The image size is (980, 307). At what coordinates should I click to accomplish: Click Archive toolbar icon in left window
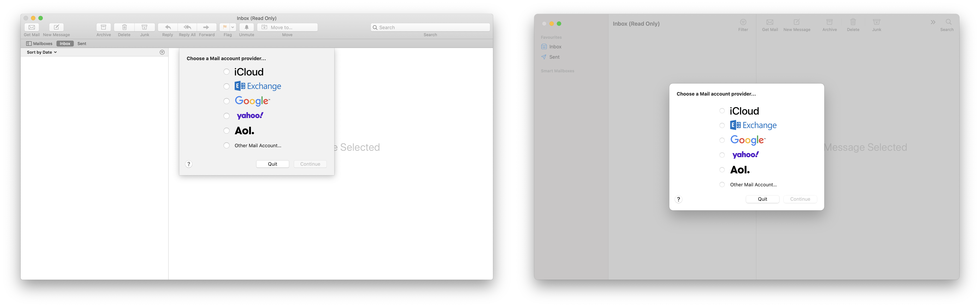pos(103,27)
